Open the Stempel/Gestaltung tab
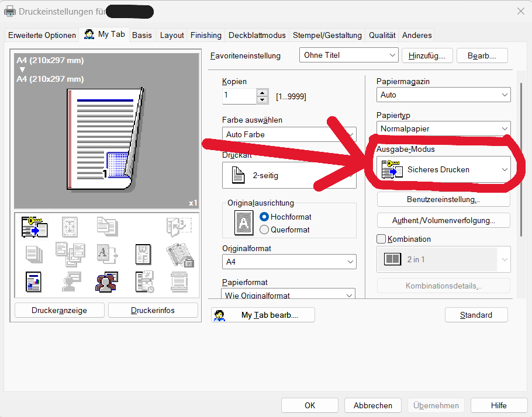The image size is (532, 417). (328, 35)
